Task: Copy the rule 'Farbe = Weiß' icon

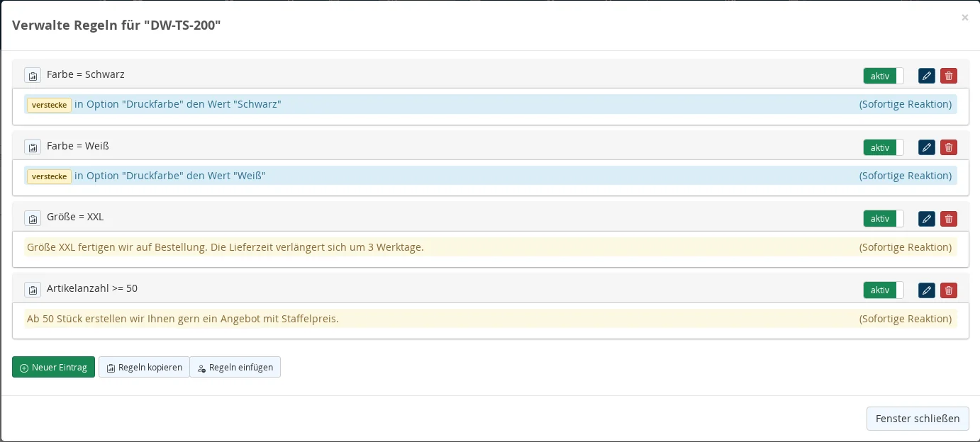Action: click(x=33, y=147)
